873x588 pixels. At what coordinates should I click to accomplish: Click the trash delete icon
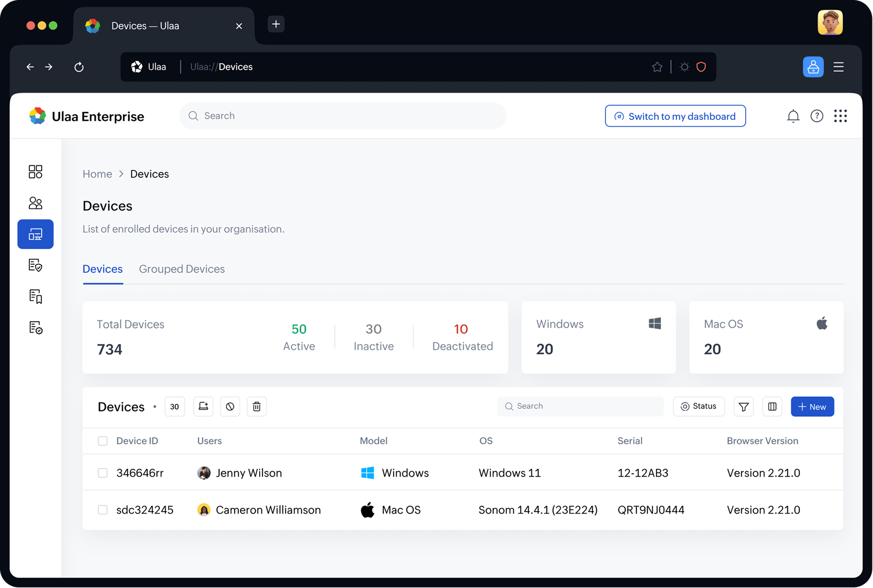pos(257,406)
